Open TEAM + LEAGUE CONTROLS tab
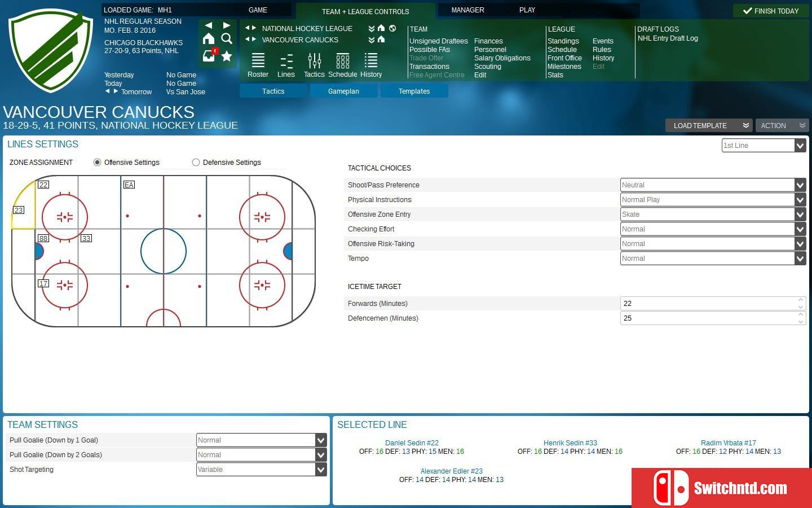812x508 pixels. (365, 11)
